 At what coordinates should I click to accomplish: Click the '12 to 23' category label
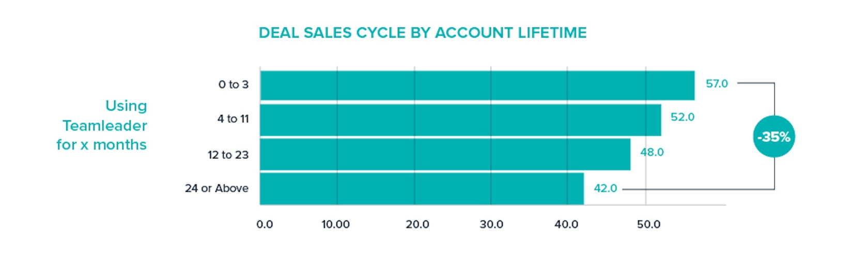point(228,155)
